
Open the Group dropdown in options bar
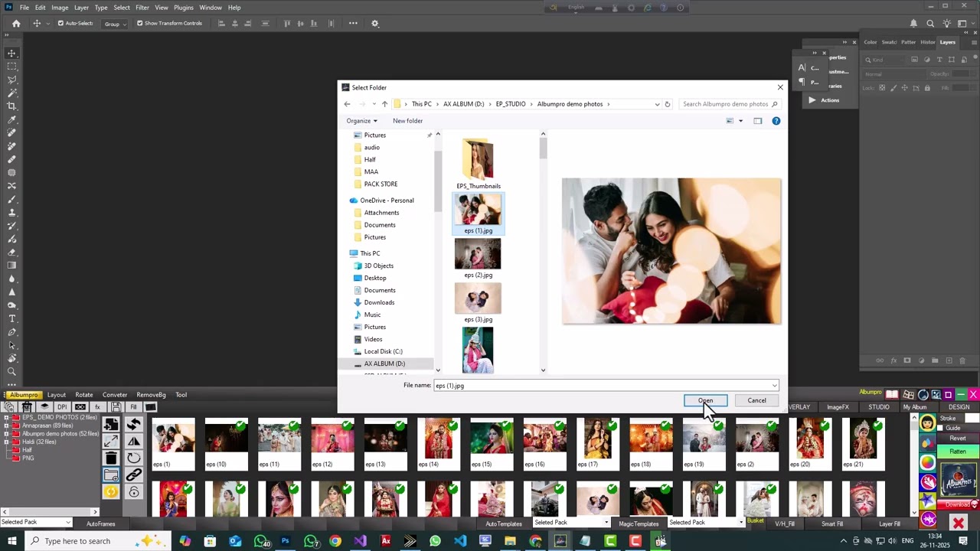116,24
